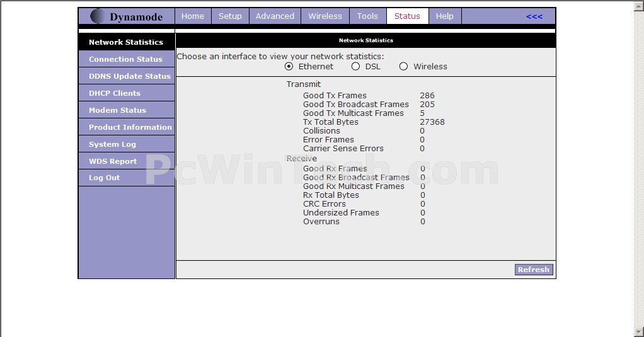Click the Rx Total Bytes label
The height and width of the screenshot is (337, 644).
pos(331,195)
